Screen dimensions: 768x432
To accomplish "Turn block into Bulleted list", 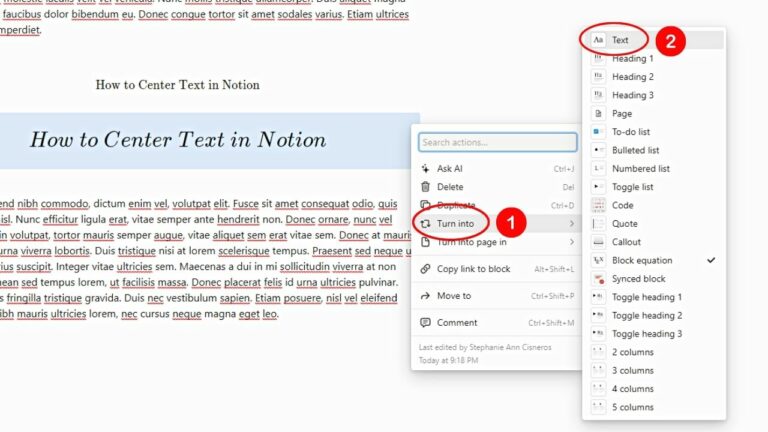I will click(654, 150).
